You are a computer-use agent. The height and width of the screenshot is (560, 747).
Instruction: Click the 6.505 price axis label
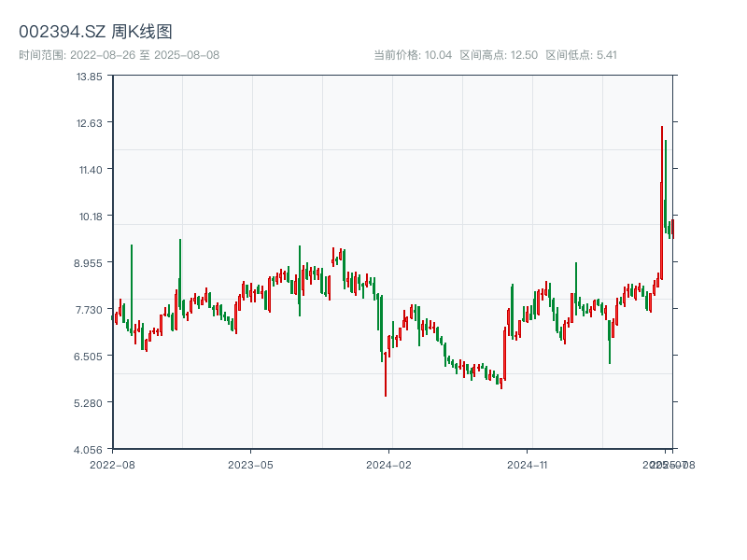click(90, 356)
